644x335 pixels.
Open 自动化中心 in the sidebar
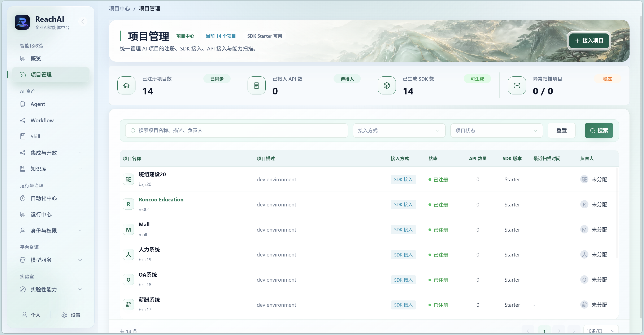pos(51,198)
